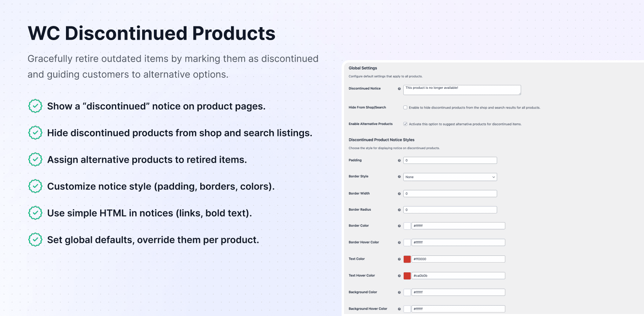Click the Background Color hex field

tap(458, 292)
